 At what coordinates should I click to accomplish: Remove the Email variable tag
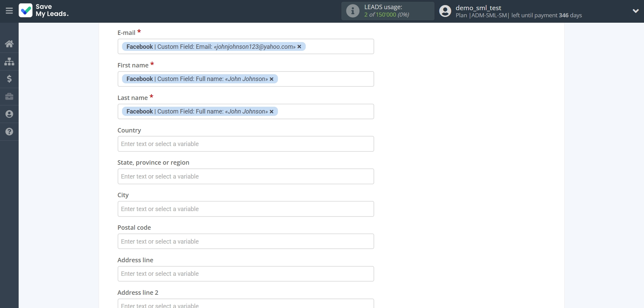pos(299,47)
